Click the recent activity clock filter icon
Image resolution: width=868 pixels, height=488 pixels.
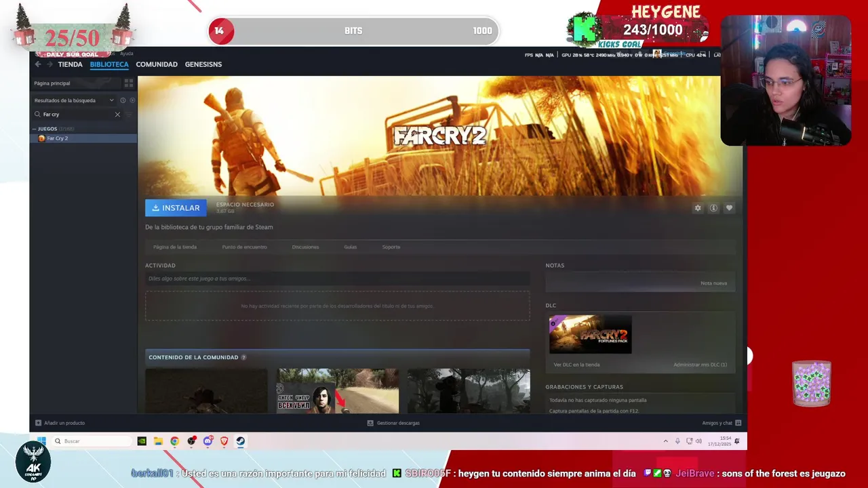123,100
